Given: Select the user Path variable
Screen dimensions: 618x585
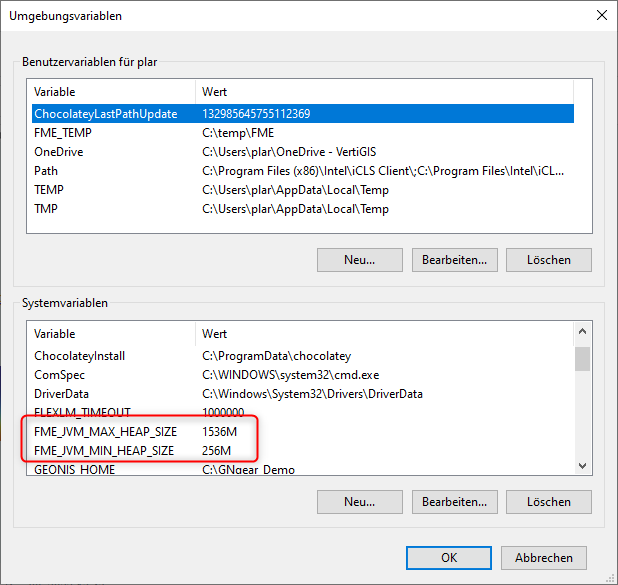Looking at the screenshot, I should (x=303, y=171).
